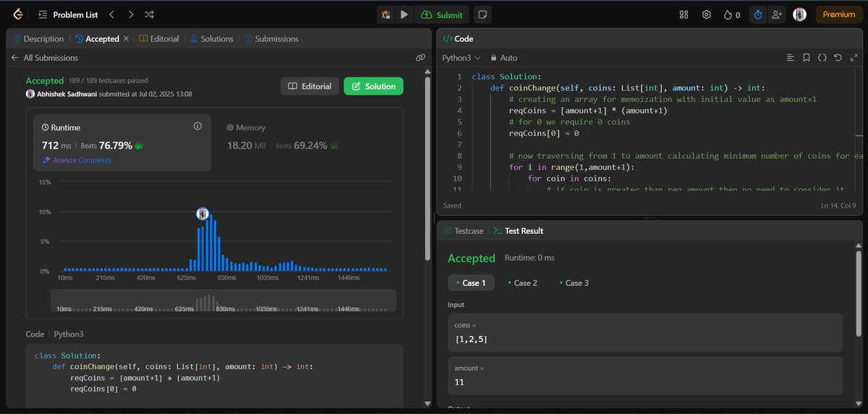Go to next problem arrow
868x414 pixels.
click(x=130, y=14)
